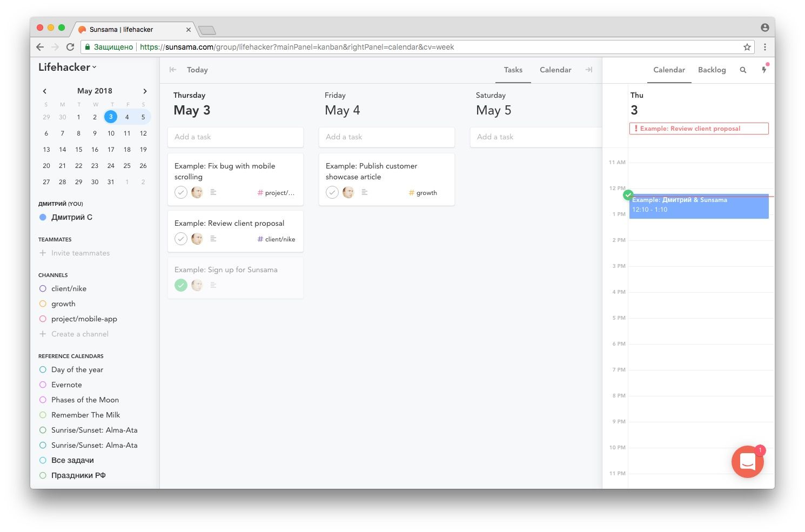Click the growth channel color circle
This screenshot has width=805, height=532.
(43, 304)
